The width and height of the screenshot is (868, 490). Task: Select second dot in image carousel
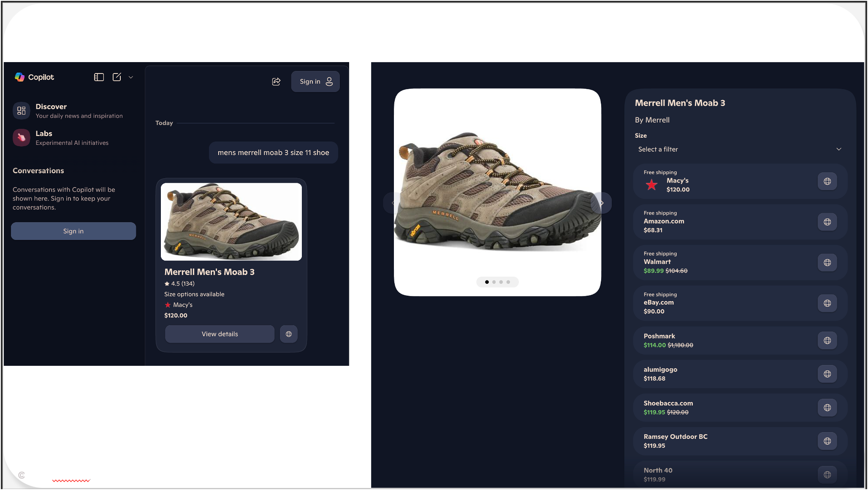click(x=494, y=282)
